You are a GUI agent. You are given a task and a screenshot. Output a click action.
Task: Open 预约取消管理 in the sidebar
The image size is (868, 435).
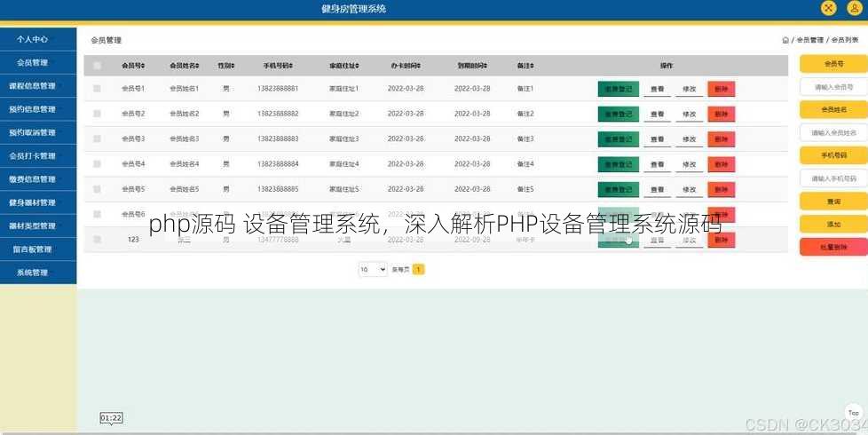pyautogui.click(x=38, y=132)
